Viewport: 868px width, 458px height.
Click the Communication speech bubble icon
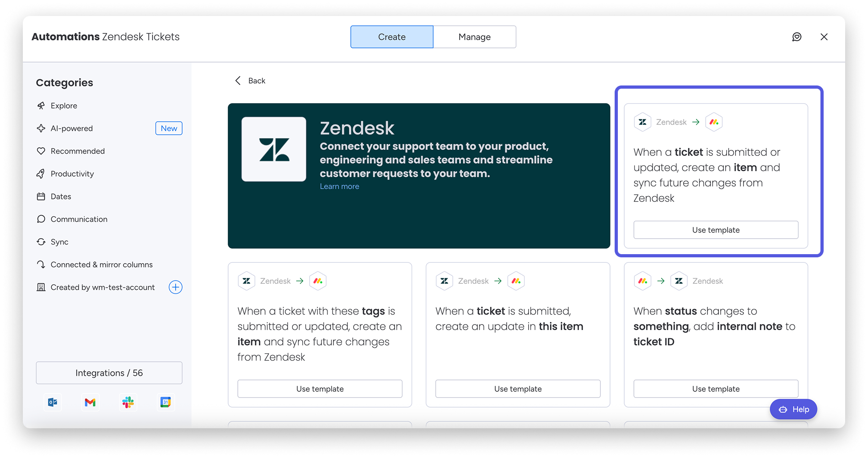[41, 219]
